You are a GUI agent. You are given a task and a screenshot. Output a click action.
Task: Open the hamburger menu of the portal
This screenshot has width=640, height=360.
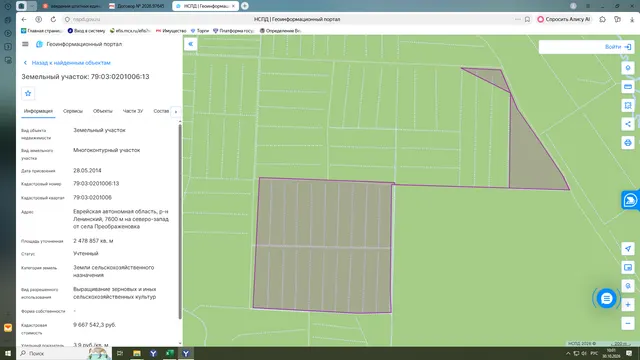click(25, 44)
